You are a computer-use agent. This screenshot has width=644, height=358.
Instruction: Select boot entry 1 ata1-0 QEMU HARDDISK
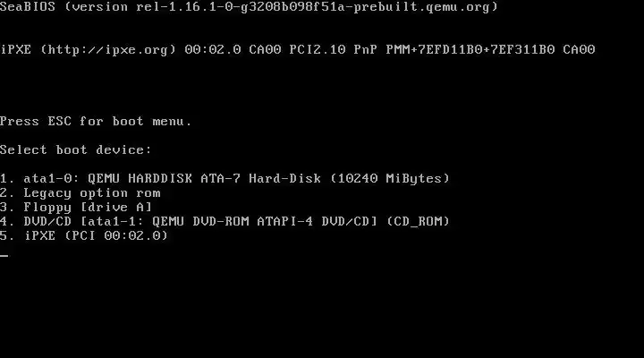click(225, 178)
